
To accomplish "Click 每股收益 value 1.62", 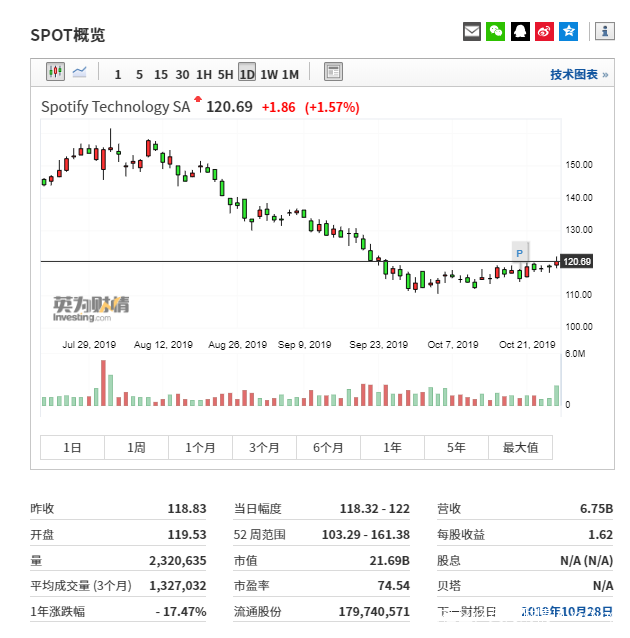I will pyautogui.click(x=601, y=534).
